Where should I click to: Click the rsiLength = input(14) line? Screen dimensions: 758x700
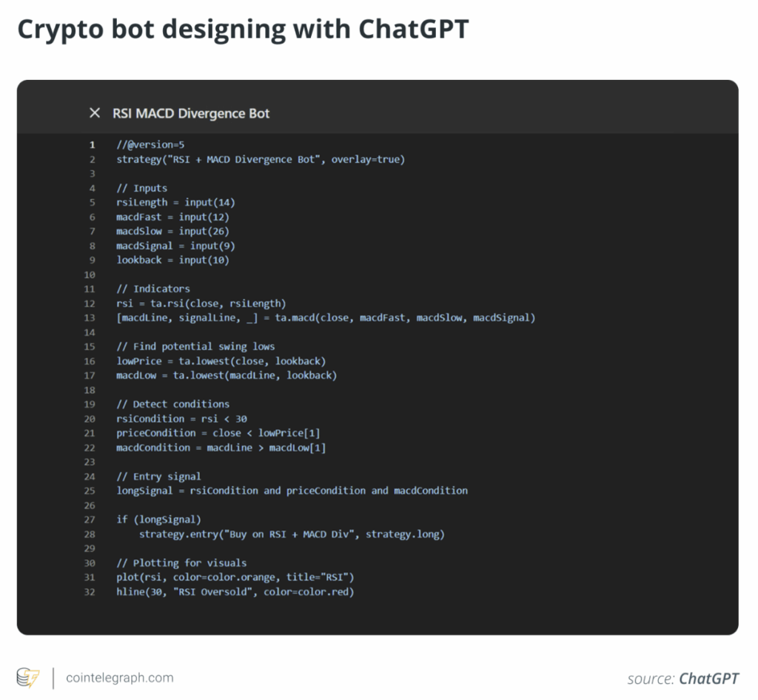click(x=175, y=202)
